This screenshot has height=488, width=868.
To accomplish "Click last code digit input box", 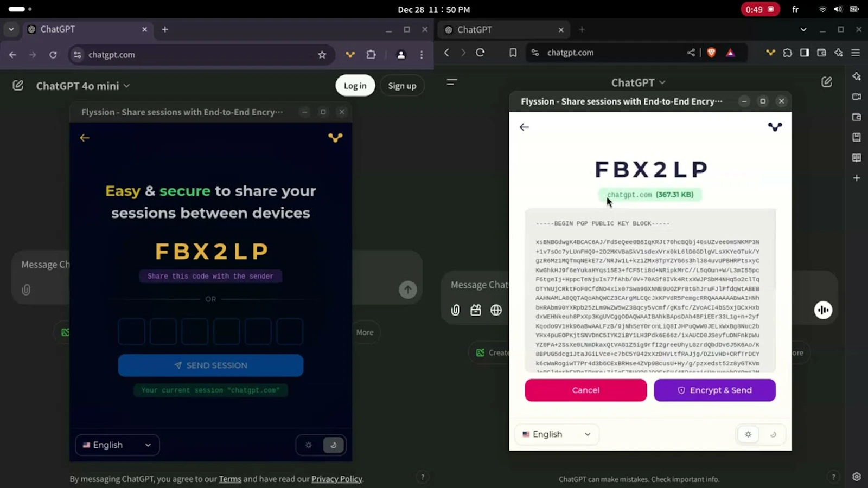I will point(290,331).
